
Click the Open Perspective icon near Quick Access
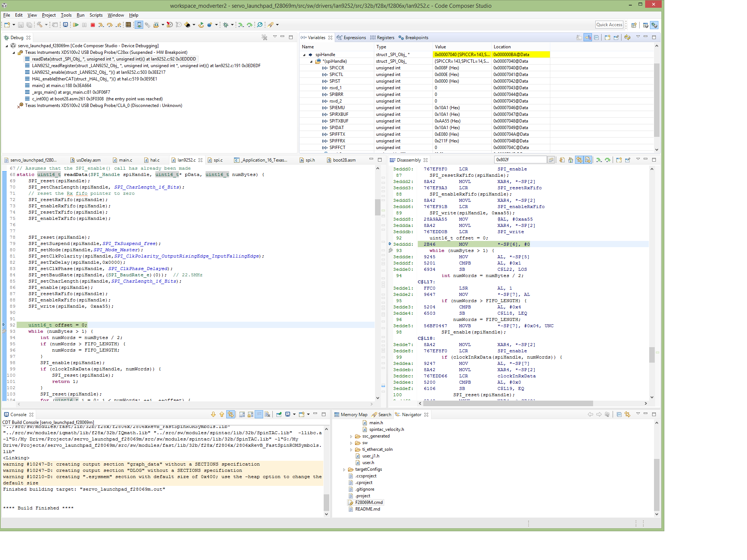tap(634, 25)
